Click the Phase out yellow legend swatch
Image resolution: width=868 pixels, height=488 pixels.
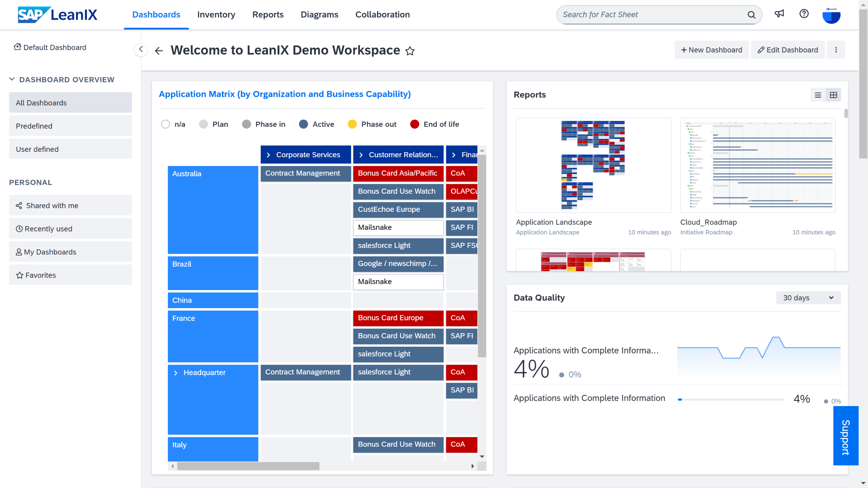(x=352, y=124)
